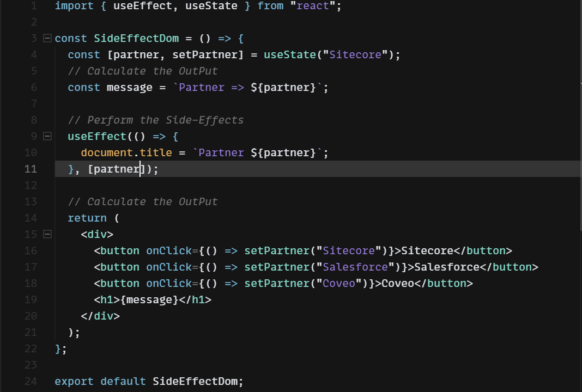Click the opening div tag on line 15
This screenshot has width=582, height=392.
click(x=97, y=234)
